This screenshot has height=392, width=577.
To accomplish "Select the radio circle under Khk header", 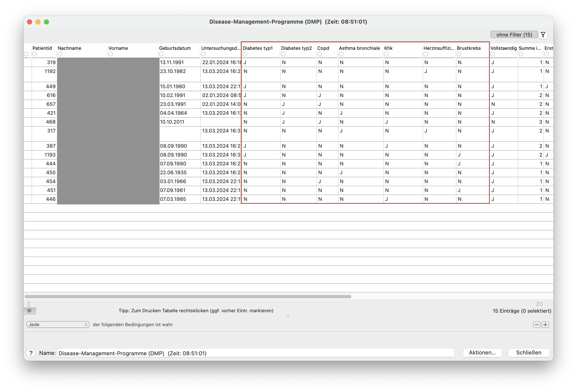I will coord(387,54).
